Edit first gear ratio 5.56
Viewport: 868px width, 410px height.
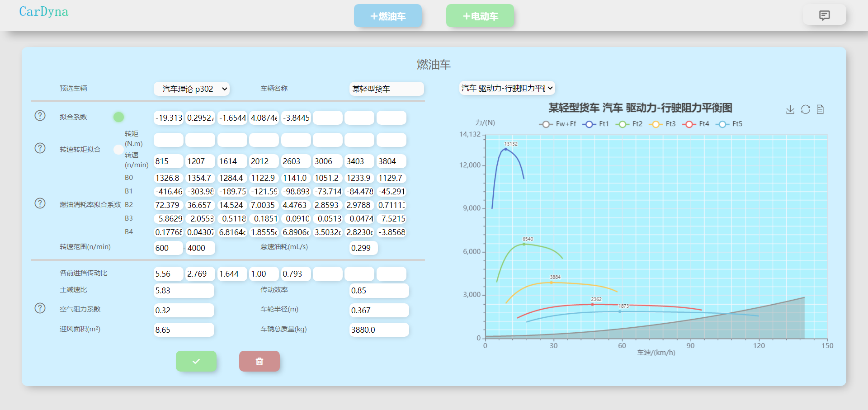[169, 274]
